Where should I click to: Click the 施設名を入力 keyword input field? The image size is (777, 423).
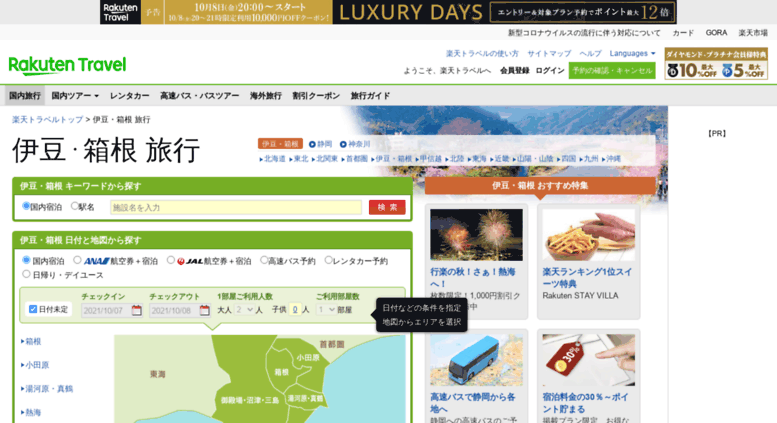pos(236,208)
